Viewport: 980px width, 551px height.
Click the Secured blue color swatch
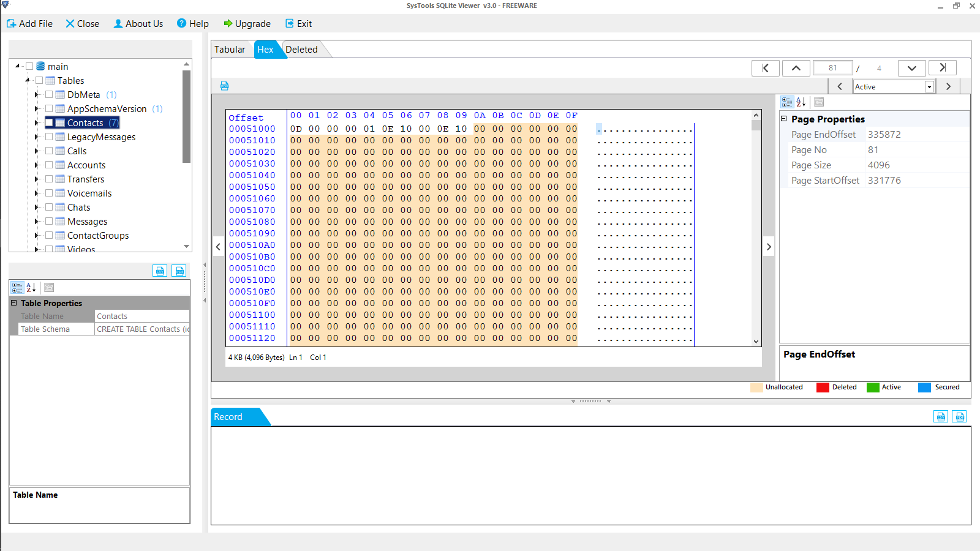tap(924, 387)
